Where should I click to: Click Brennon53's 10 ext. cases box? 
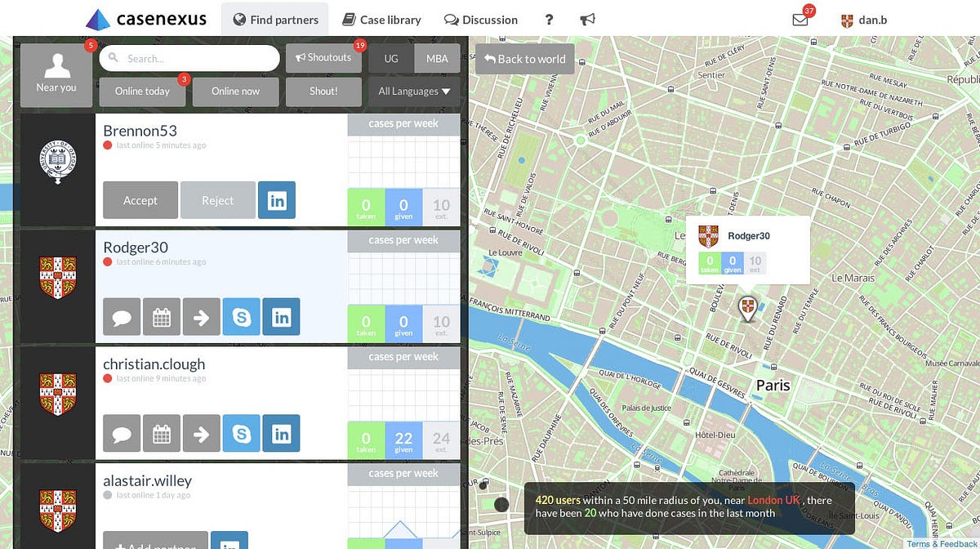[x=441, y=208]
